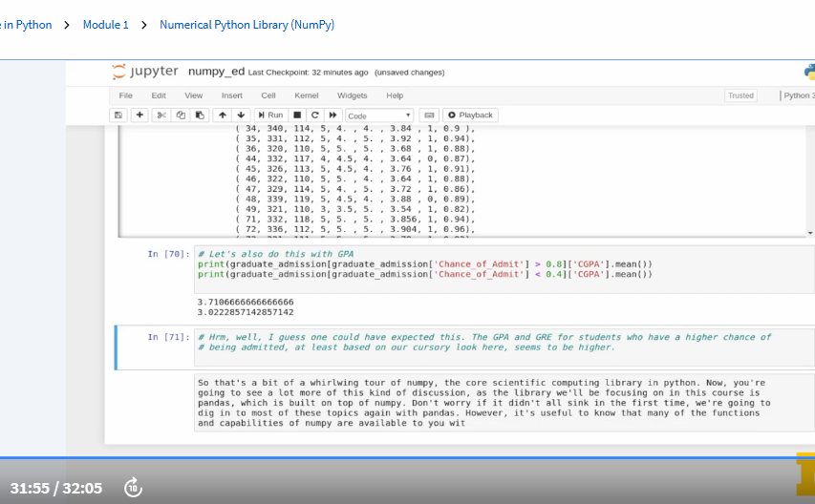
Task: Copy selected cells icon
Action: coord(181,115)
